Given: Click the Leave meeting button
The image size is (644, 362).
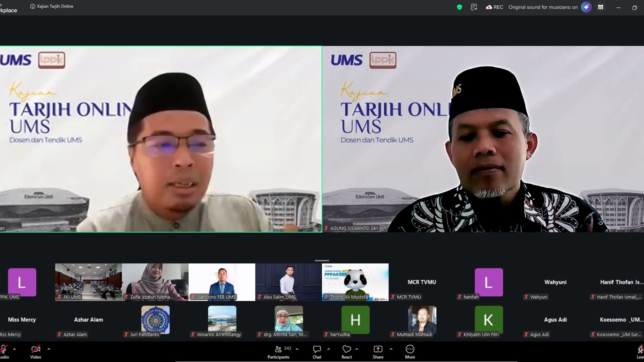Looking at the screenshot, I should 640,352.
